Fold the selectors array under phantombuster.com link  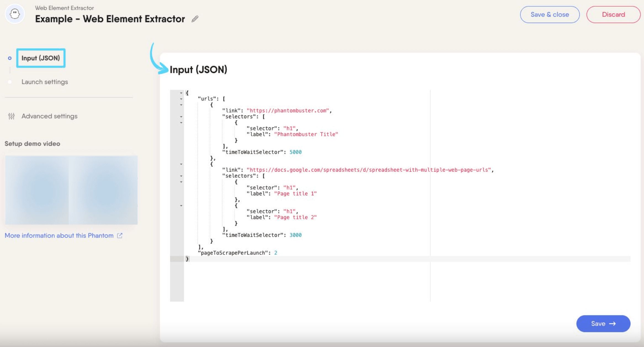pos(181,117)
